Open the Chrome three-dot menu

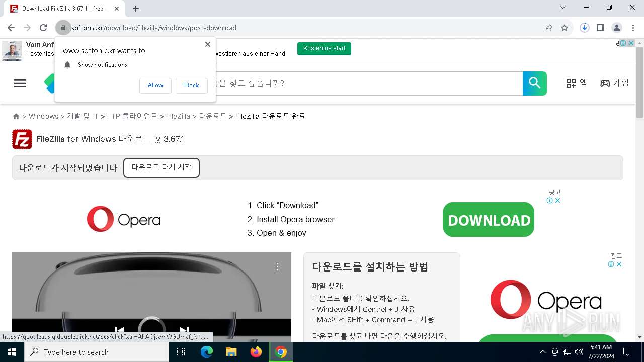(632, 28)
